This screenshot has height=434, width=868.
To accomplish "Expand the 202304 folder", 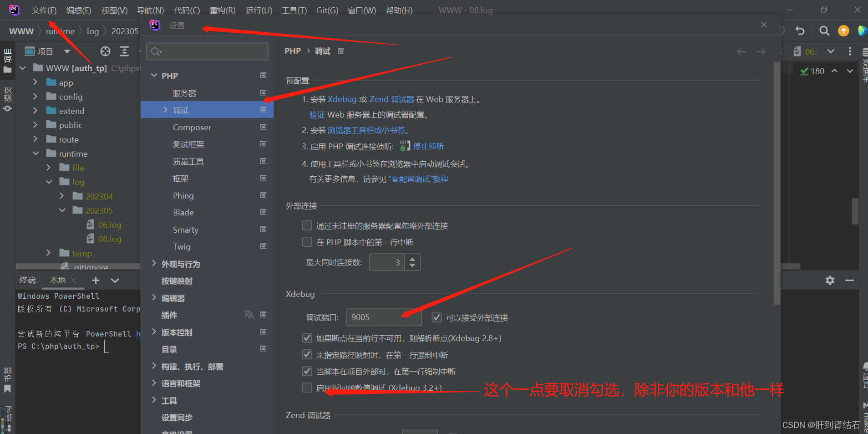I will [x=62, y=196].
